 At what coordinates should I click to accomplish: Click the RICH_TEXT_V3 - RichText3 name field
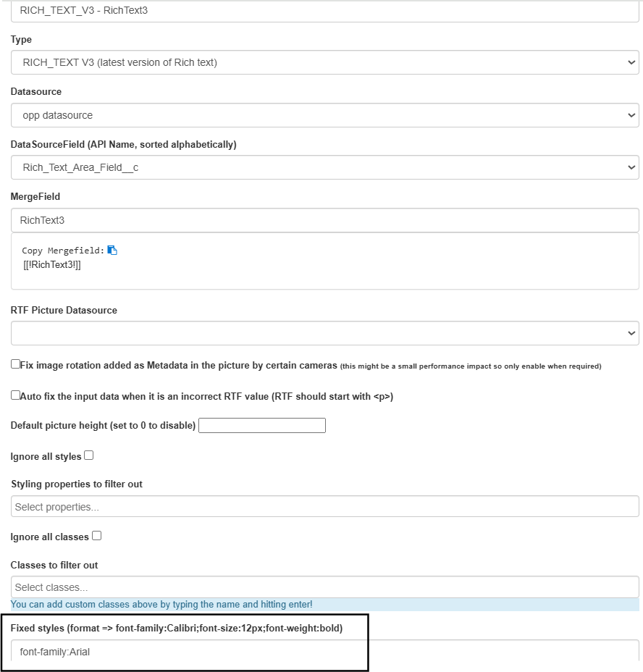point(325,11)
